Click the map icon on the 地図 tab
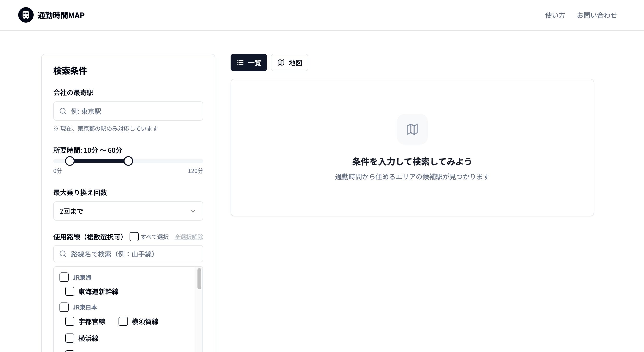 point(281,62)
